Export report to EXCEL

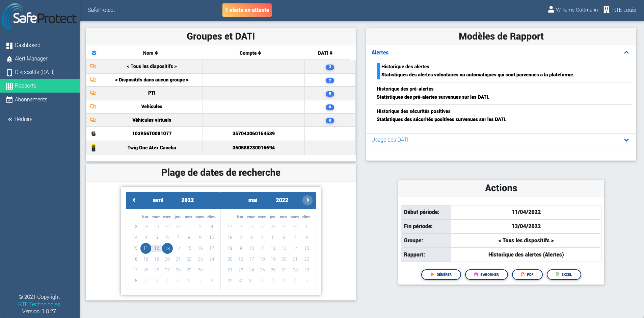pos(564,274)
